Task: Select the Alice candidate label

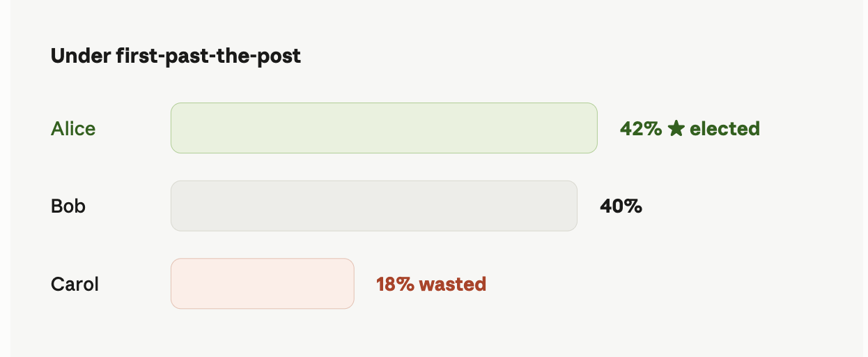Action: 73,128
